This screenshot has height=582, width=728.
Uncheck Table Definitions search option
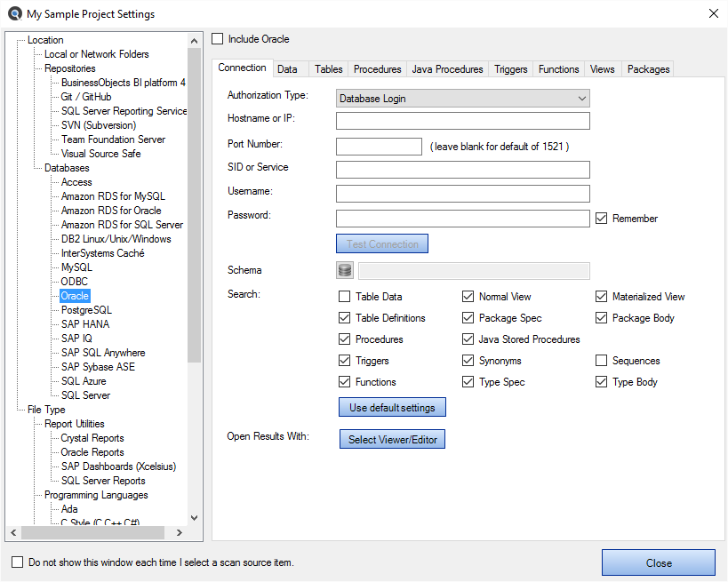tap(345, 317)
